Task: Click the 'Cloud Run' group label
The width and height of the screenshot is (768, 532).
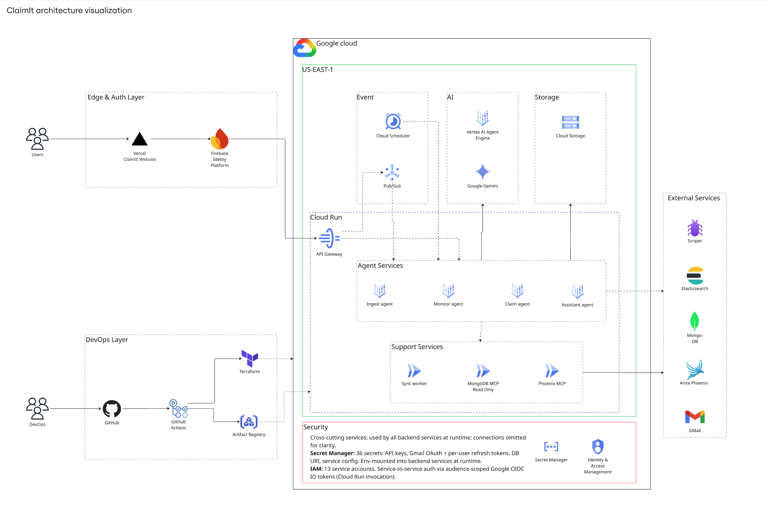Action: (x=326, y=217)
